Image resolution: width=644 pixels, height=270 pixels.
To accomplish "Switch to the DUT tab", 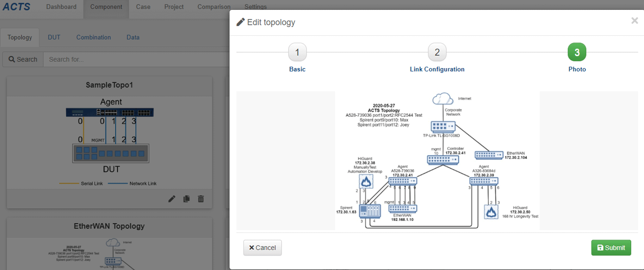I will pyautogui.click(x=54, y=37).
